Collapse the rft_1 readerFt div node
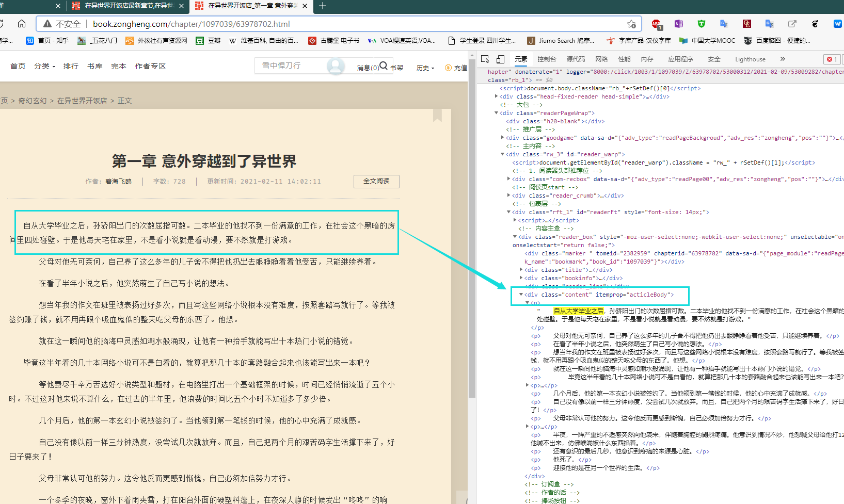The height and width of the screenshot is (504, 844). (x=509, y=212)
